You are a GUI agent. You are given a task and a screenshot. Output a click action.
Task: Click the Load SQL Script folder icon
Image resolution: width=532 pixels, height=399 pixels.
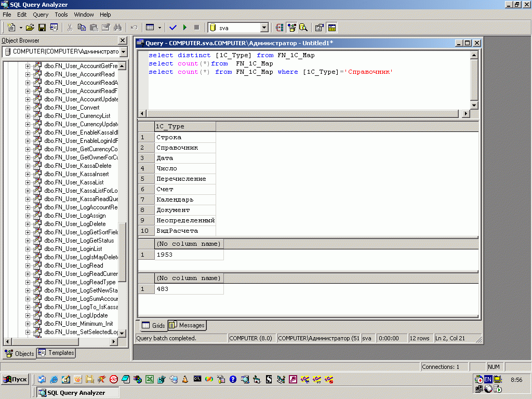pyautogui.click(x=30, y=28)
